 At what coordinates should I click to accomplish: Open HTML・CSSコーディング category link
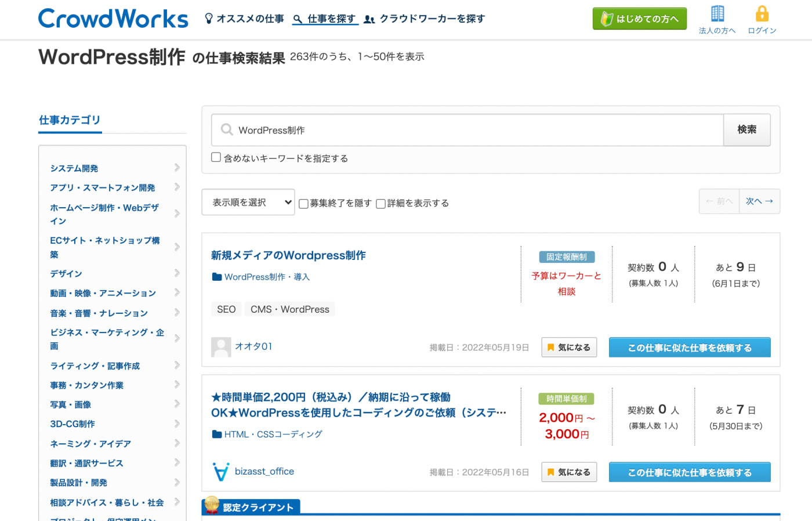[x=273, y=434]
